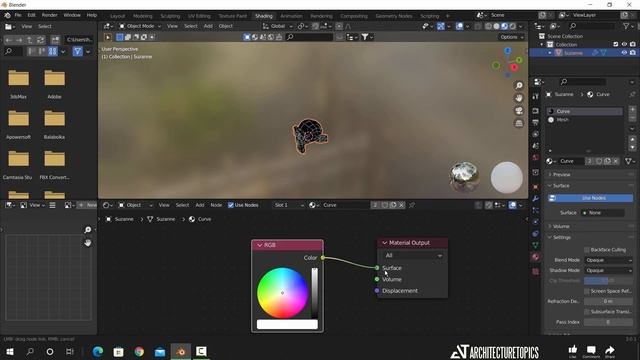
Task: Switch to rendered shading mode
Action: 513,26
